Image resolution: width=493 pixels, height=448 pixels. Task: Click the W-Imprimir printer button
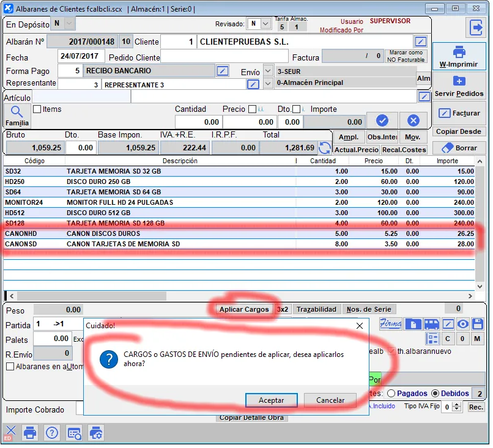coord(459,57)
